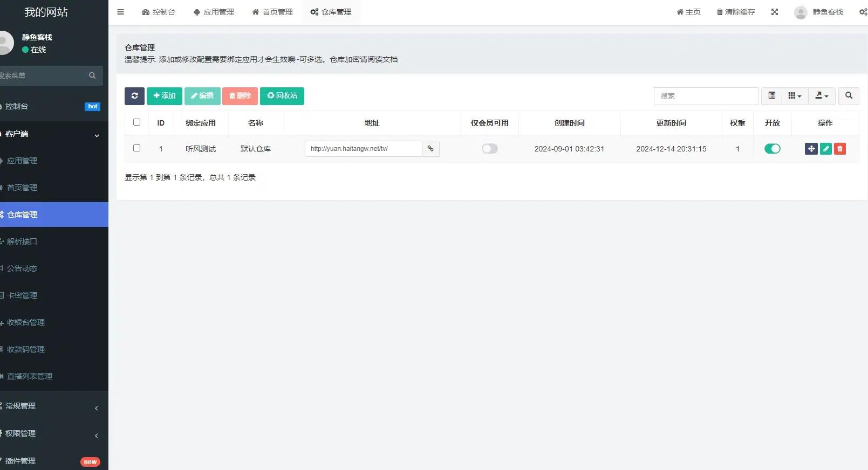This screenshot has width=868, height=470.
Task: Switch to the 首页管理 top tab
Action: pyautogui.click(x=272, y=12)
